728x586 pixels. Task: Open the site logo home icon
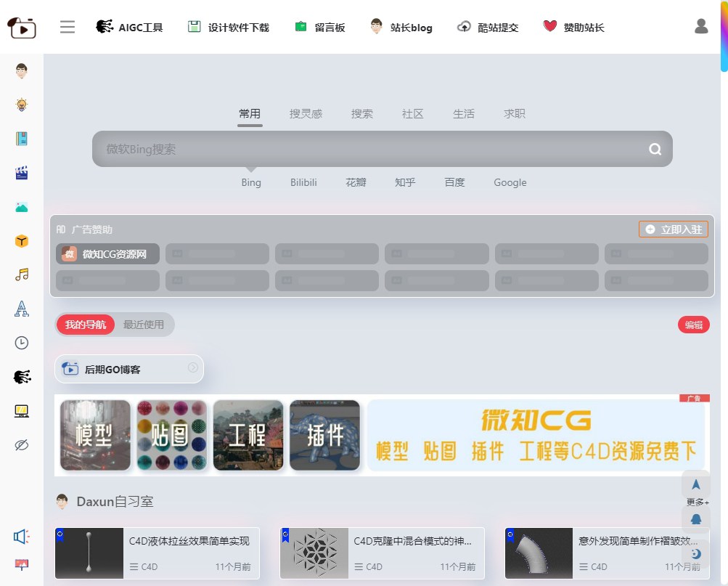(x=21, y=28)
